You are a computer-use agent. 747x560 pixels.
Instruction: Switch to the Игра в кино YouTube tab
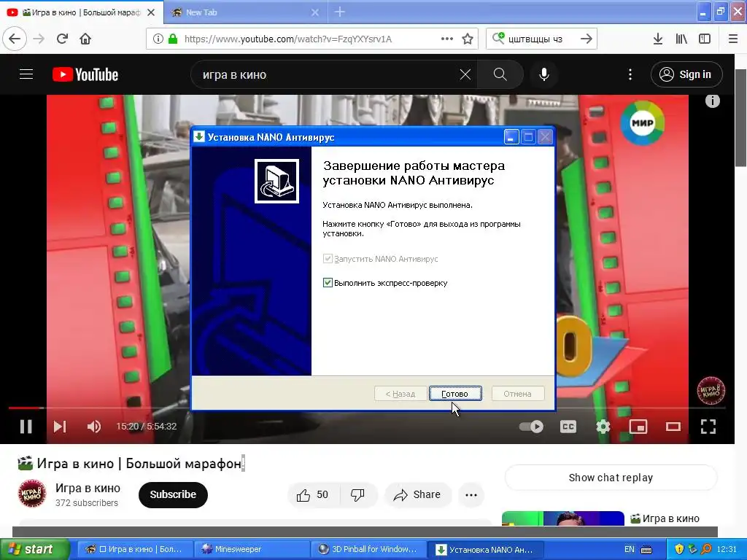point(81,12)
